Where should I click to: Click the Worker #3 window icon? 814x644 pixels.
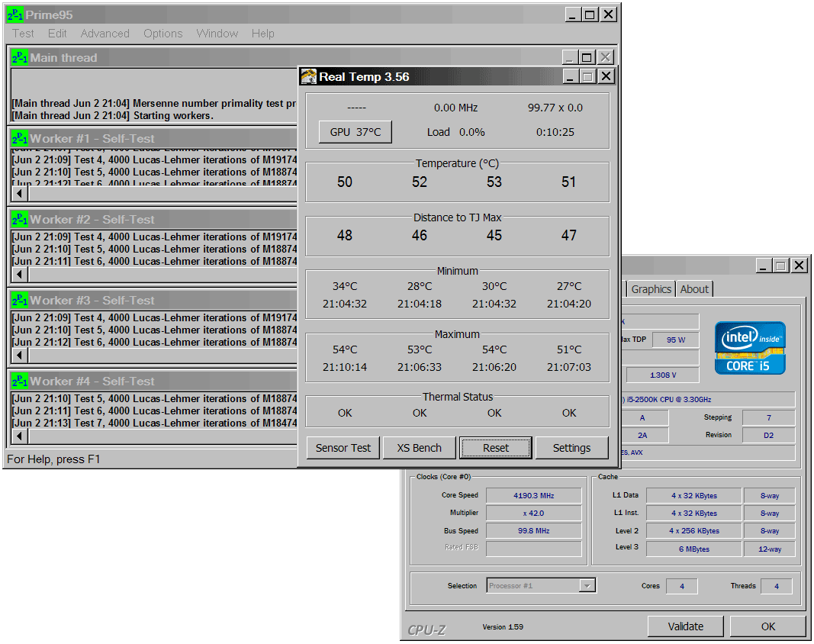tap(20, 300)
